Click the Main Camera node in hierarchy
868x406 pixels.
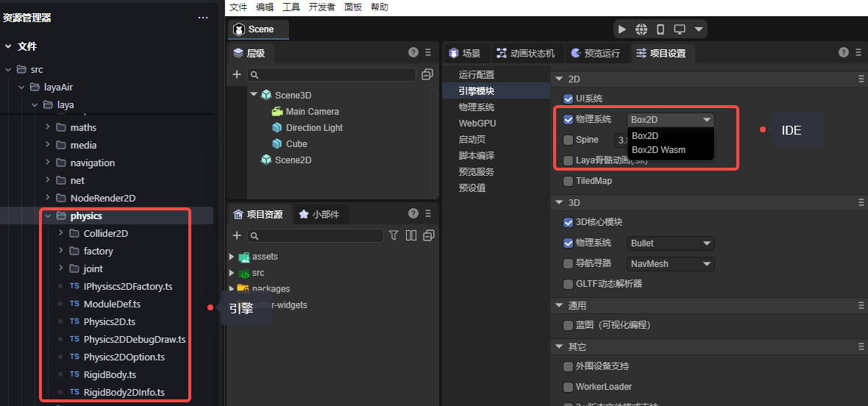click(312, 112)
